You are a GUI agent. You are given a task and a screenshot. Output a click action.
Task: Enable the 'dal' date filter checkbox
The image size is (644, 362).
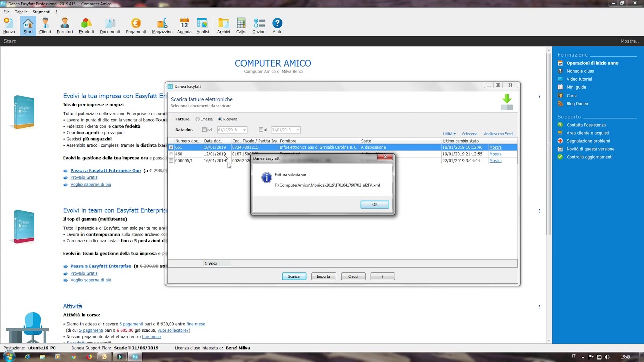pos(204,130)
